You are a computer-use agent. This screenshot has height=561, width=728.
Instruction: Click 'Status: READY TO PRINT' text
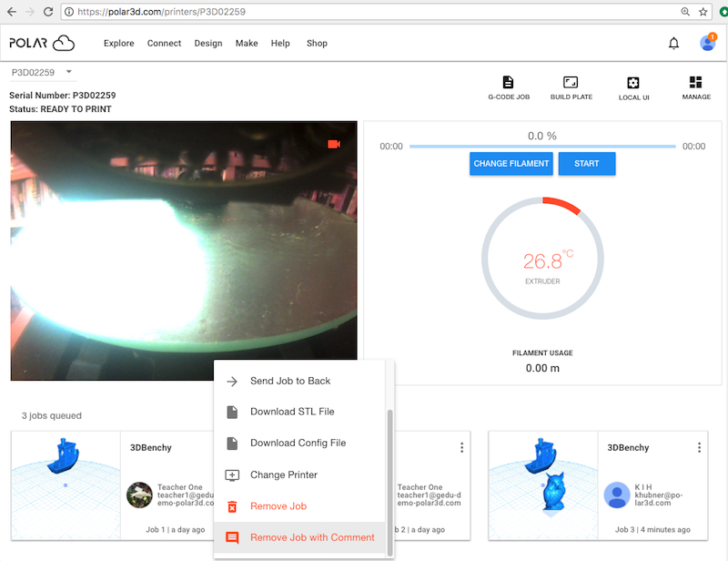tap(60, 109)
